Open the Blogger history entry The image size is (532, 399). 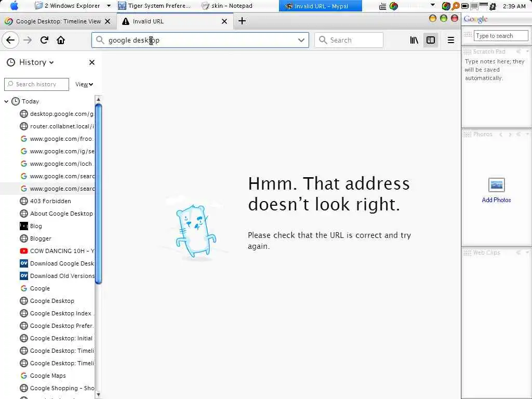[x=36, y=238]
